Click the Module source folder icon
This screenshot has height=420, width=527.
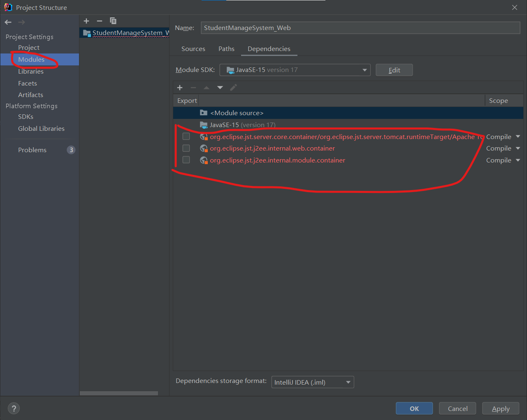204,113
